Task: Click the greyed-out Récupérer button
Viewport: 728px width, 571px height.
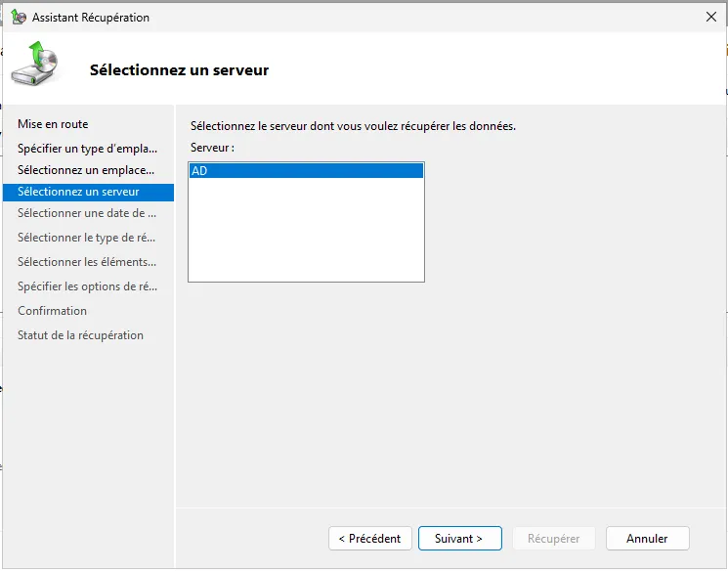Action: pos(553,539)
